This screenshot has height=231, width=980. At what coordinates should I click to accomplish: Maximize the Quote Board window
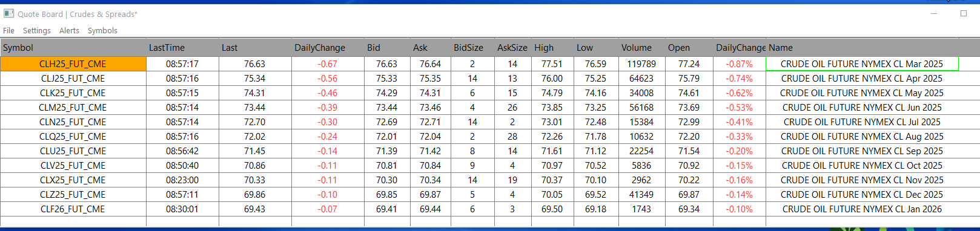[964, 13]
